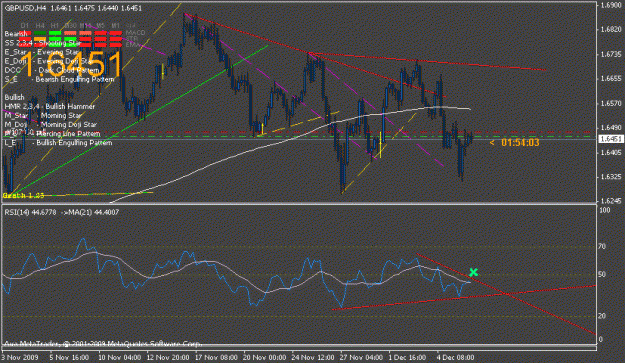The image size is (625, 363).
Task: Select the Evening Doji Star legend entry
Action: click(x=49, y=61)
